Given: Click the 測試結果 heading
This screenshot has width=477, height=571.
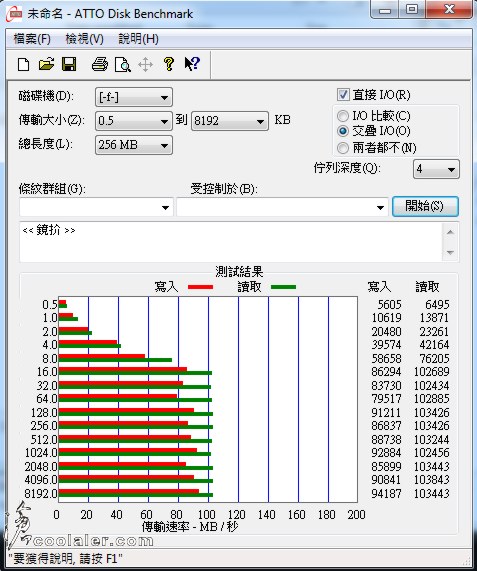Looking at the screenshot, I should point(239,272).
